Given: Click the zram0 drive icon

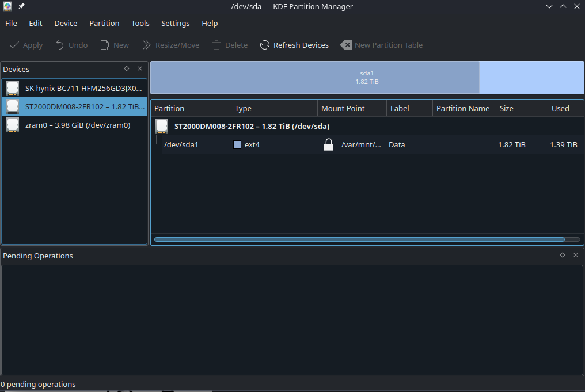Looking at the screenshot, I should click(x=13, y=125).
